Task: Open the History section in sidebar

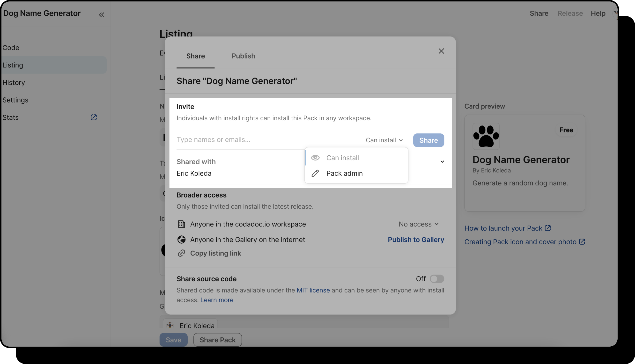Action: click(14, 82)
